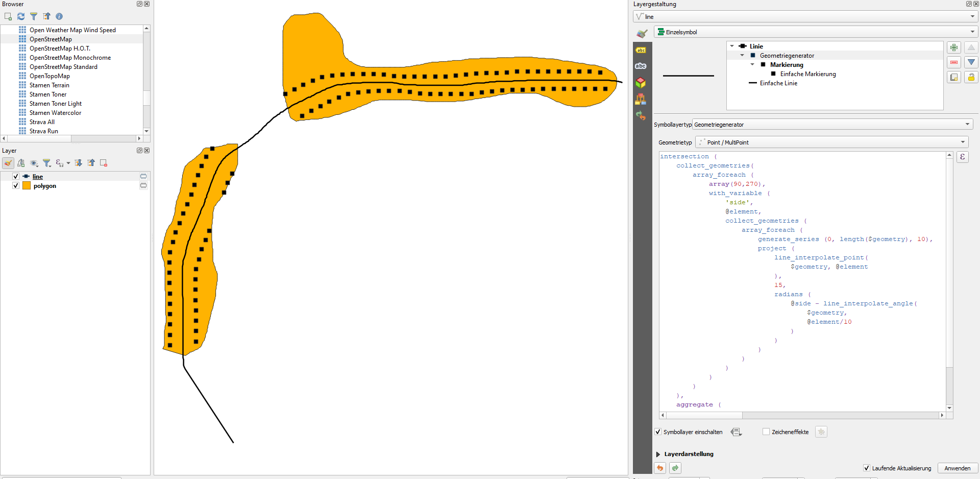Remove the selected symbol layer
This screenshot has width=980, height=479.
pyautogui.click(x=954, y=62)
